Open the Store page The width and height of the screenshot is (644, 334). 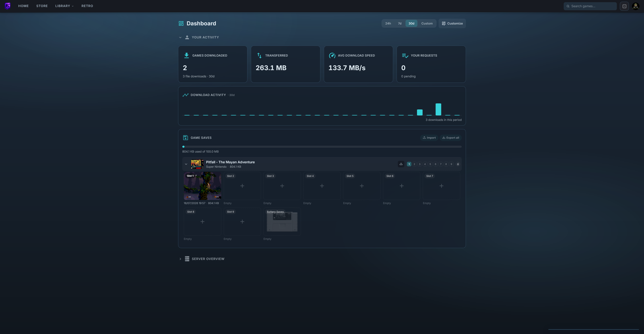[42, 6]
